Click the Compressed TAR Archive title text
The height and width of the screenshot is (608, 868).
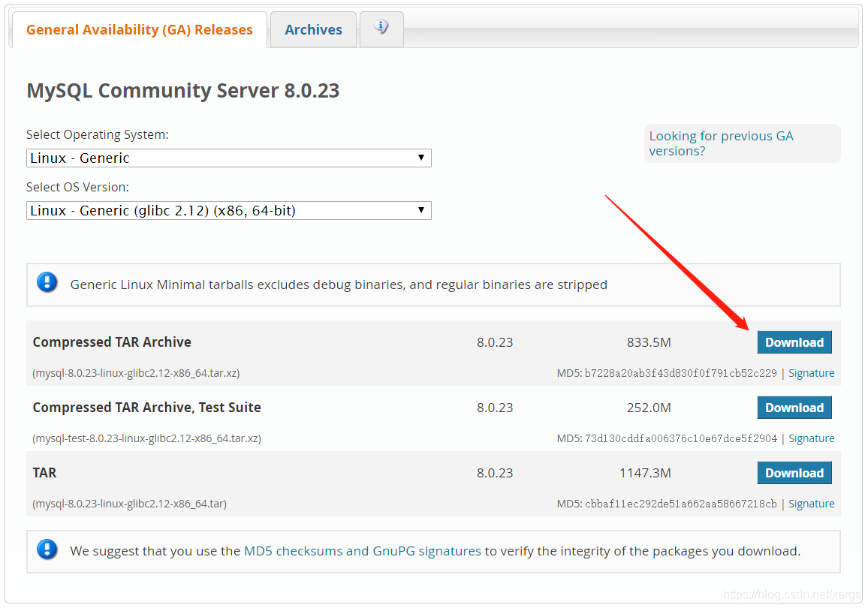click(112, 342)
